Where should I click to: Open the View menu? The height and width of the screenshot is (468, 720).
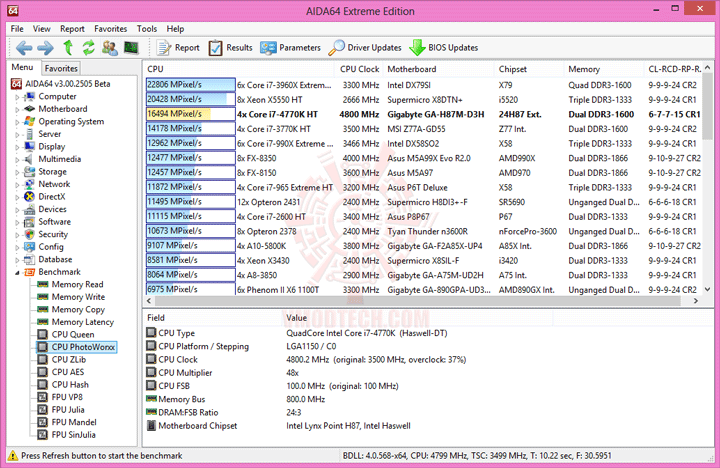click(x=41, y=28)
